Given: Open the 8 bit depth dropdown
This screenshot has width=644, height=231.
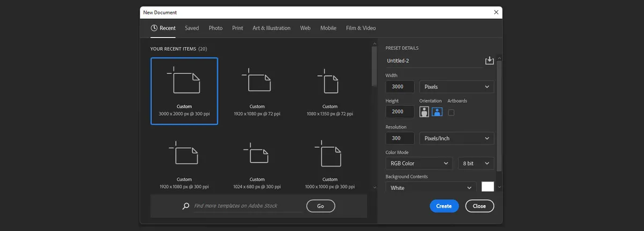Looking at the screenshot, I should 476,163.
